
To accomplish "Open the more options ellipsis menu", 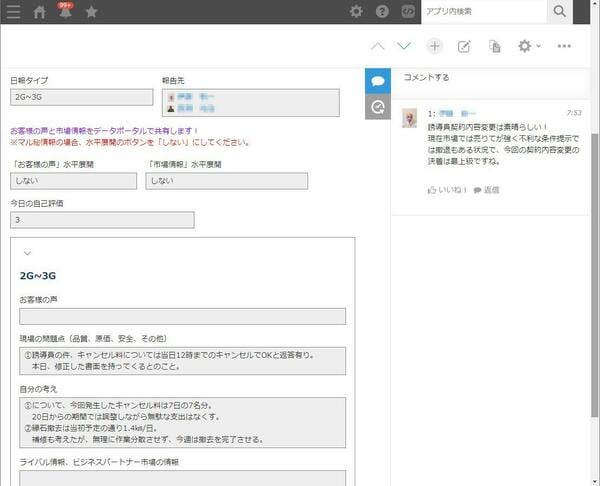I will pos(564,46).
